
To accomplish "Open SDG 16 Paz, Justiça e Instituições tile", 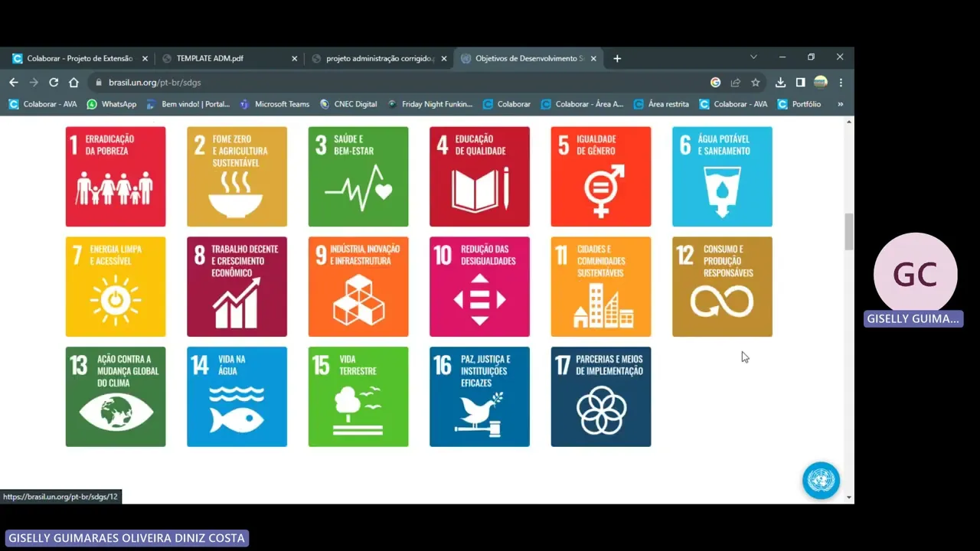I will click(x=479, y=397).
